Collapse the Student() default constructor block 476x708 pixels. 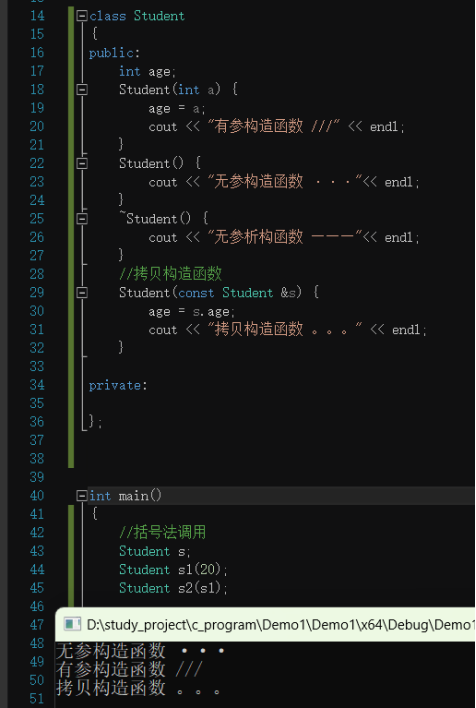click(x=82, y=163)
